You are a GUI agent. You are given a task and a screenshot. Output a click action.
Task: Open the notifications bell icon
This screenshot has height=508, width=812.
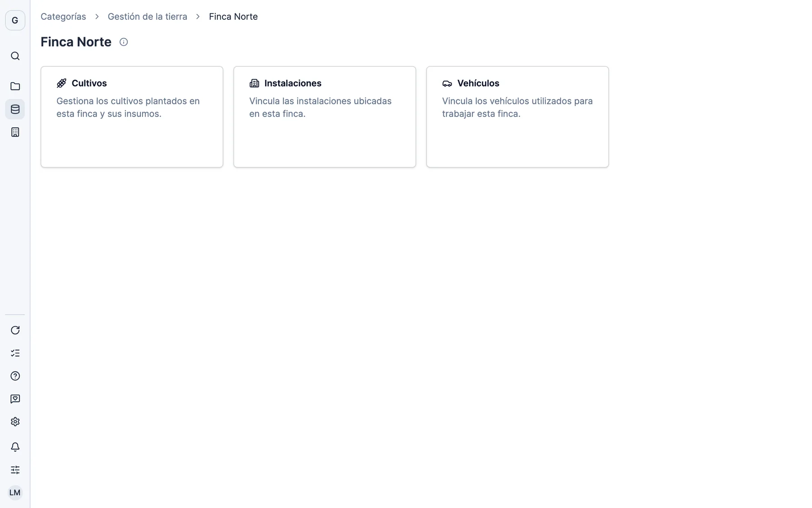tap(15, 447)
